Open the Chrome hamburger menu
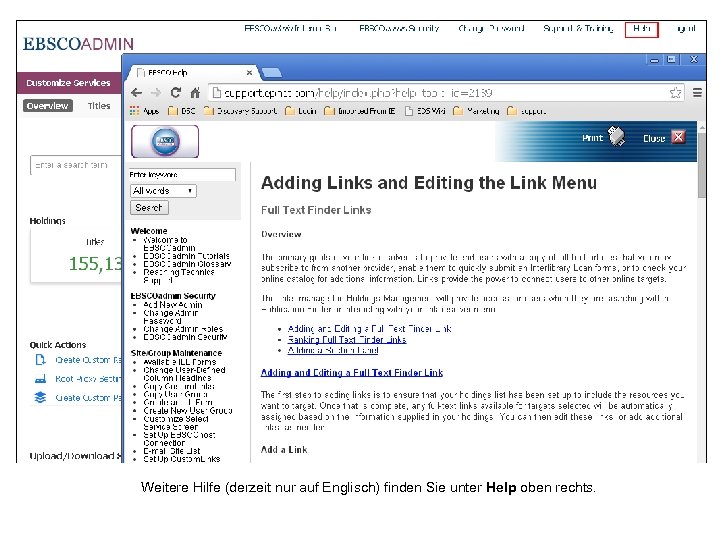 click(x=697, y=93)
